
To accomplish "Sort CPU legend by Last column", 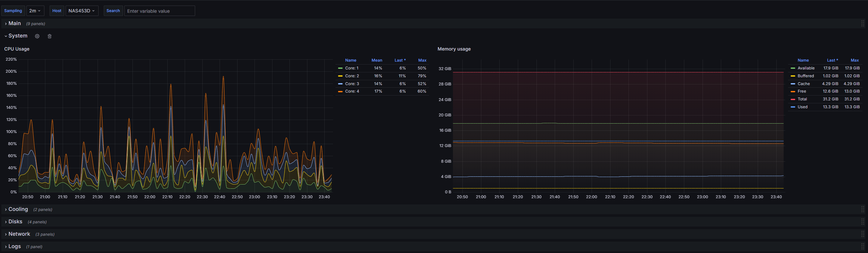I will click(400, 60).
